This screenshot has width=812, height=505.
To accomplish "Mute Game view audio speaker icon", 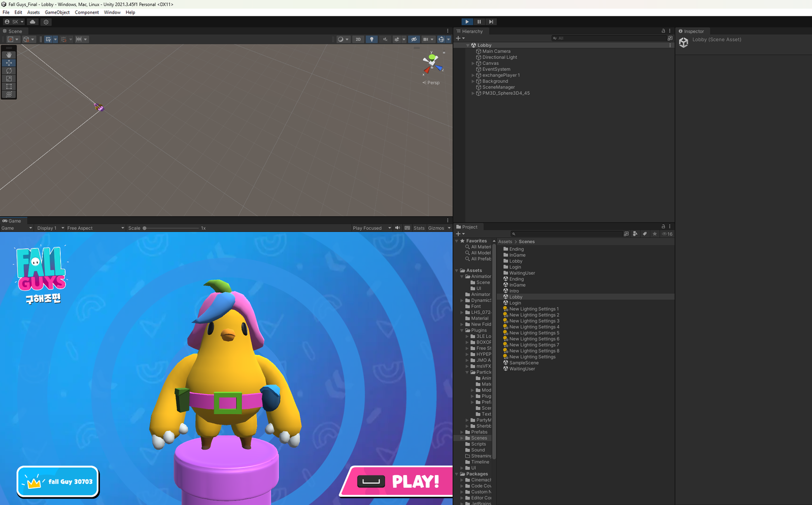I will pos(397,228).
